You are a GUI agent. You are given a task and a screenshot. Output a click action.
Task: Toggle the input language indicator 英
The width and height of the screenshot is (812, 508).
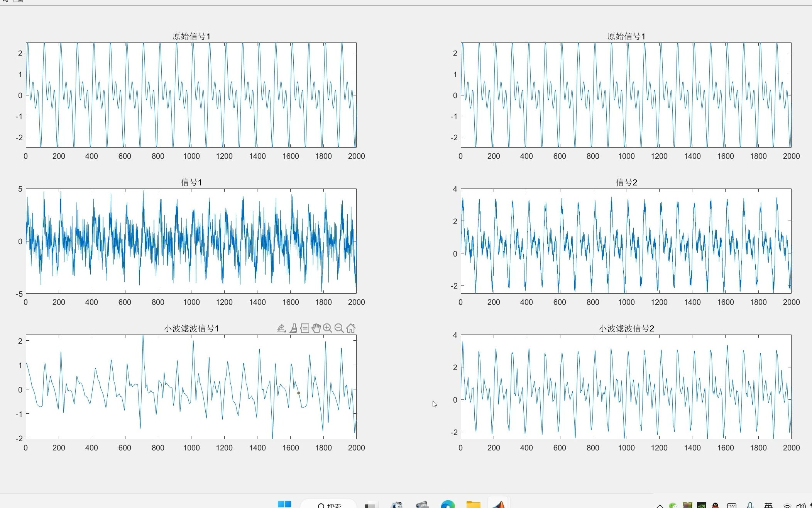click(x=768, y=505)
